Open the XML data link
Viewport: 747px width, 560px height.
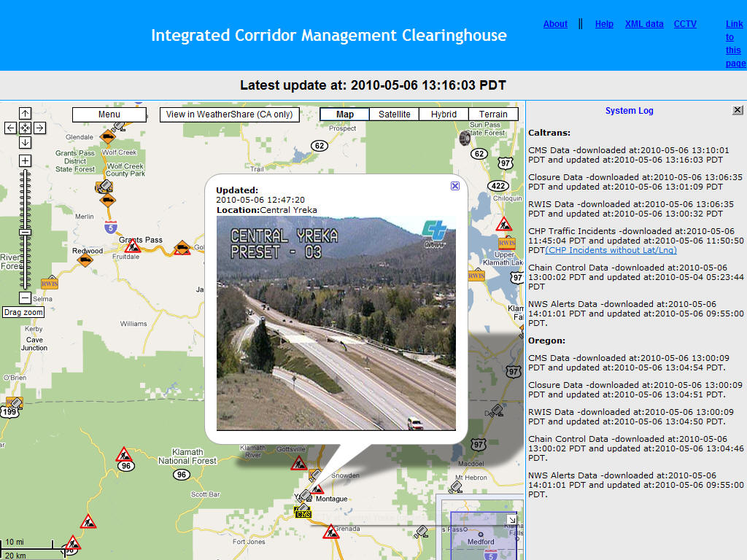tap(644, 24)
